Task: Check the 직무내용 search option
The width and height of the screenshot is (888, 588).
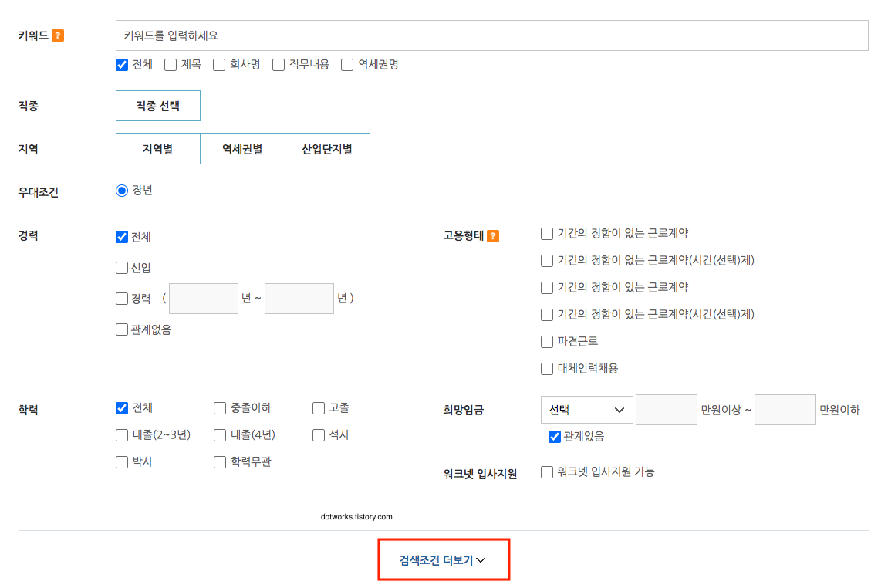Action: (278, 65)
